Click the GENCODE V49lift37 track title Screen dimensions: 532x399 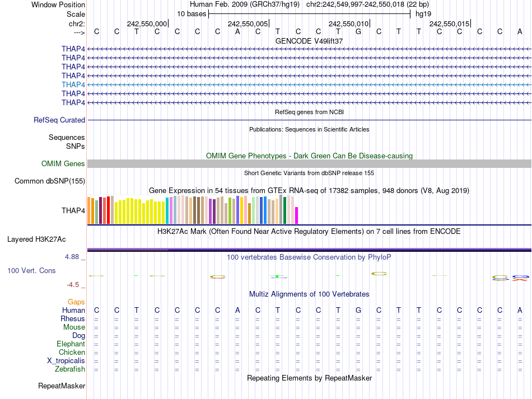click(309, 41)
